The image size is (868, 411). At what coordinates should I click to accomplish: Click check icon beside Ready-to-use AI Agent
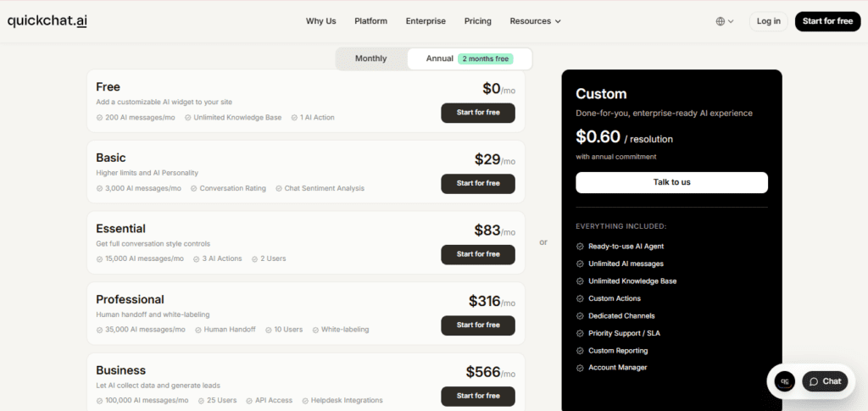point(580,247)
